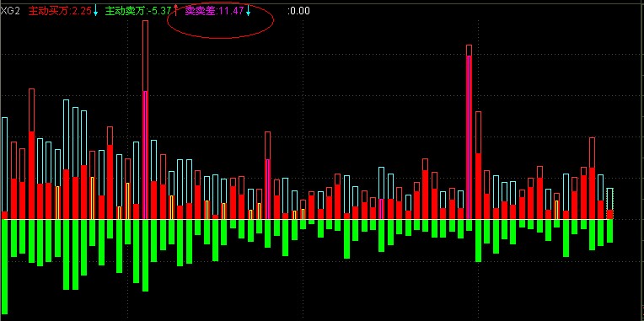The height and width of the screenshot is (321, 644).
Task: Click the first cyan-outlined bar at far left
Action: coord(4,169)
